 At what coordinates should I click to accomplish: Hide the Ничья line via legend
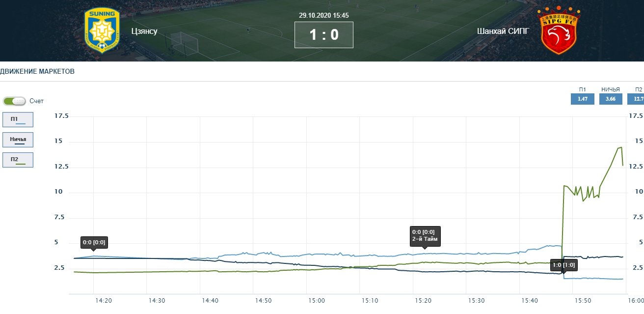coord(18,140)
